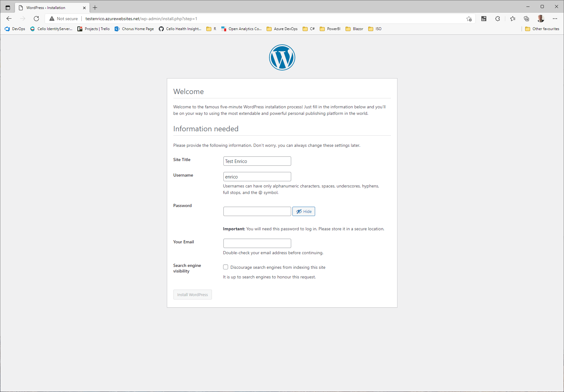Image resolution: width=564 pixels, height=392 pixels.
Task: Open the DevOps bookmark on the favourites bar
Action: tap(15, 29)
